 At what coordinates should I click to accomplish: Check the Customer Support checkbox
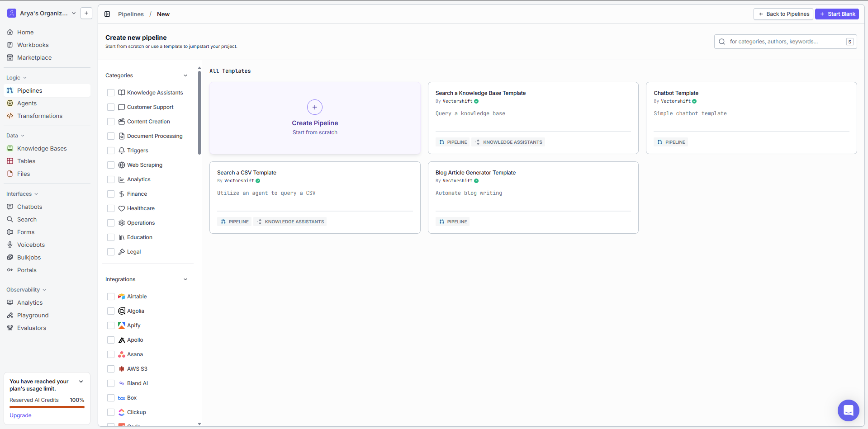(111, 107)
